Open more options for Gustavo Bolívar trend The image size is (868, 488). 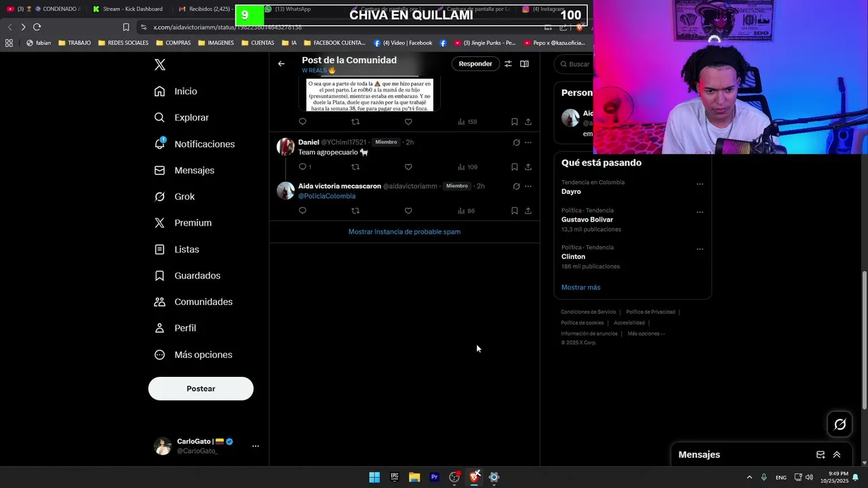700,212
